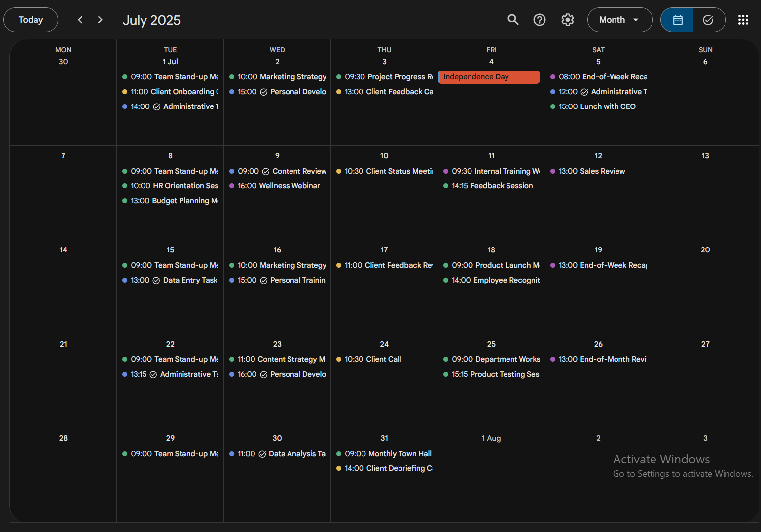Click the July 2025 title

pyautogui.click(x=151, y=20)
